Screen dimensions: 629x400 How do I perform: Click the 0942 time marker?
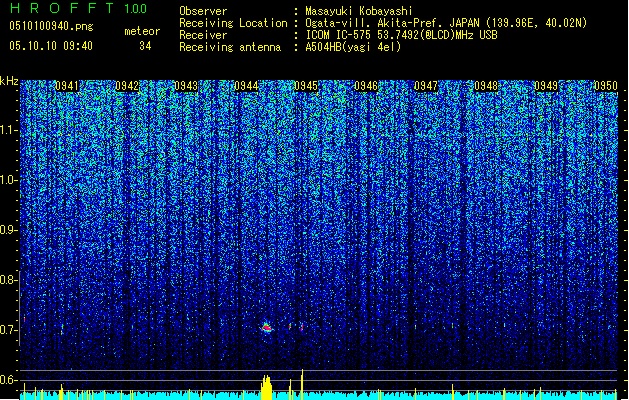[x=127, y=86]
